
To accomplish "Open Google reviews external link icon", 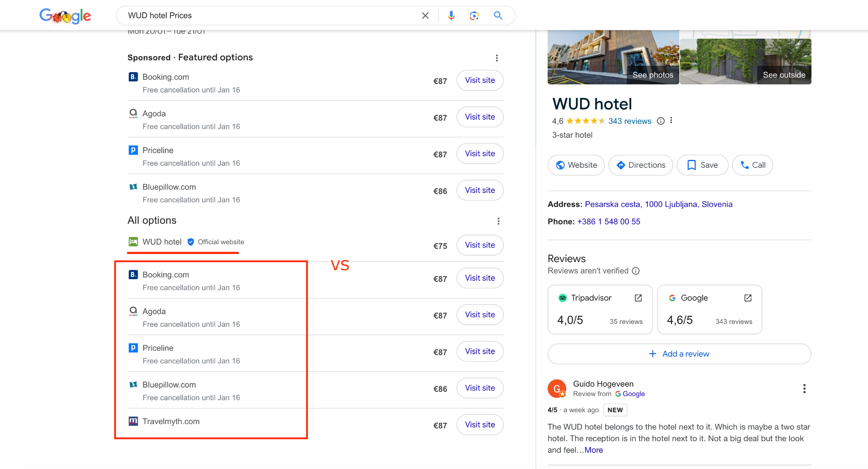I will [x=748, y=298].
